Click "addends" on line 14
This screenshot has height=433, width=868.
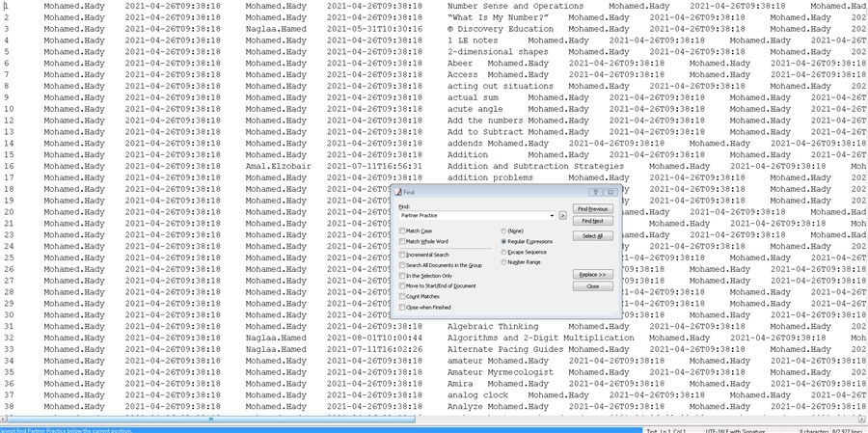tap(465, 144)
